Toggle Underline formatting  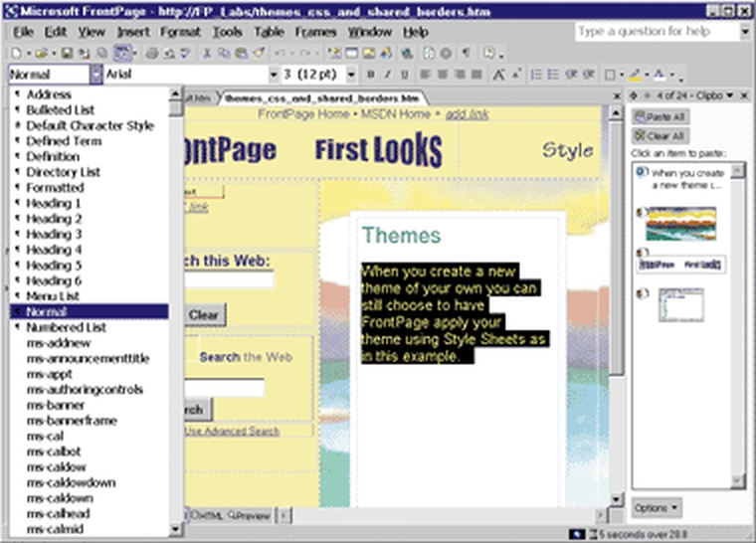click(x=405, y=75)
